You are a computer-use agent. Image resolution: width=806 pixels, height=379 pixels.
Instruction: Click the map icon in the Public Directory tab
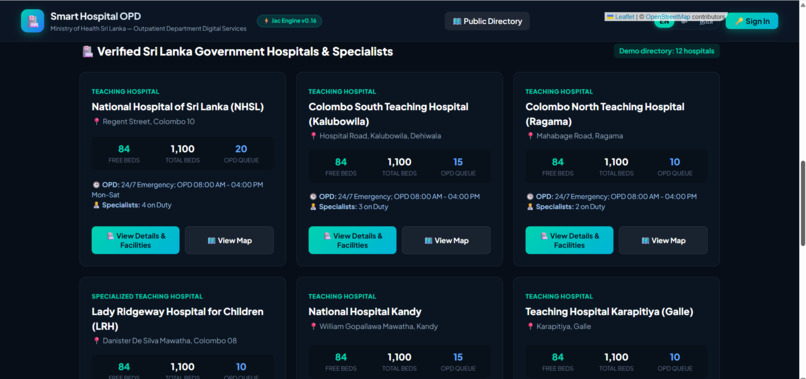click(x=457, y=22)
